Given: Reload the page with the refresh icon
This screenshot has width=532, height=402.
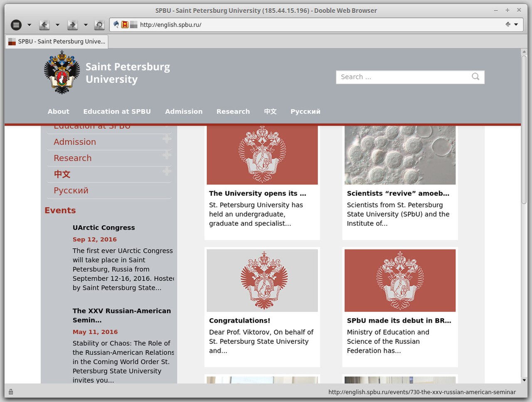Looking at the screenshot, I should tap(99, 25).
